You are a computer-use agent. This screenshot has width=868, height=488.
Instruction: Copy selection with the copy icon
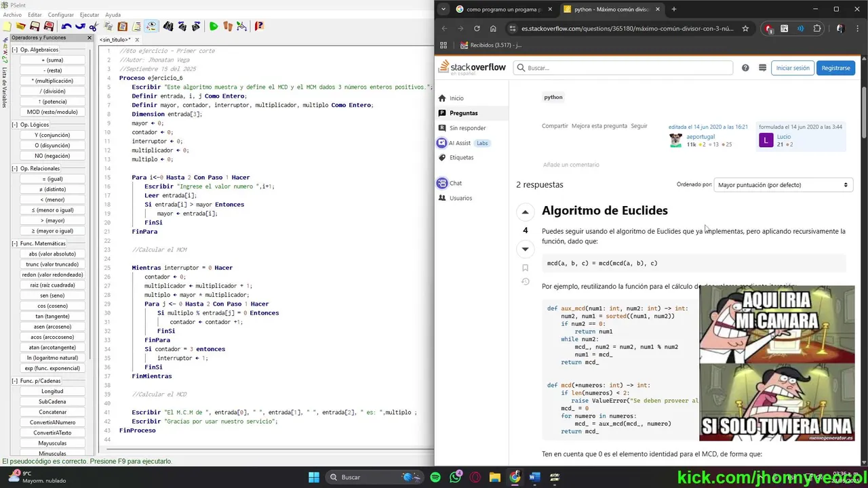coord(108,26)
